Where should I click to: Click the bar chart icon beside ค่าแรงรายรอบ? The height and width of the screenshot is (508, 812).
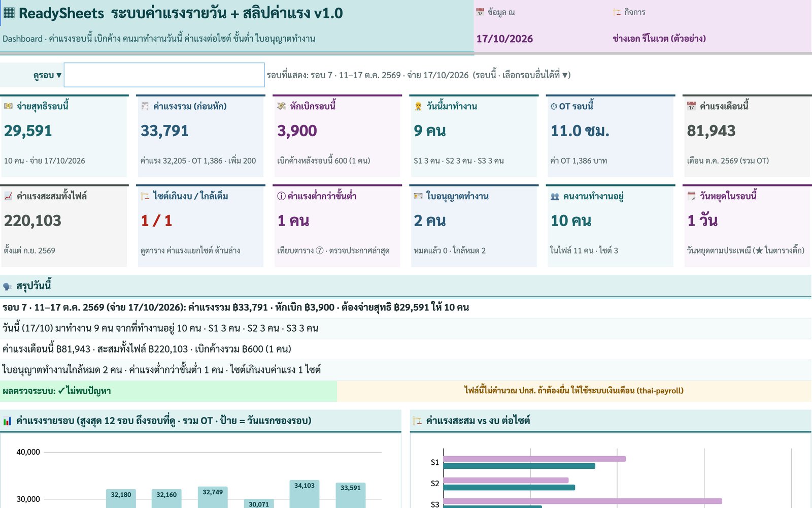(x=8, y=421)
